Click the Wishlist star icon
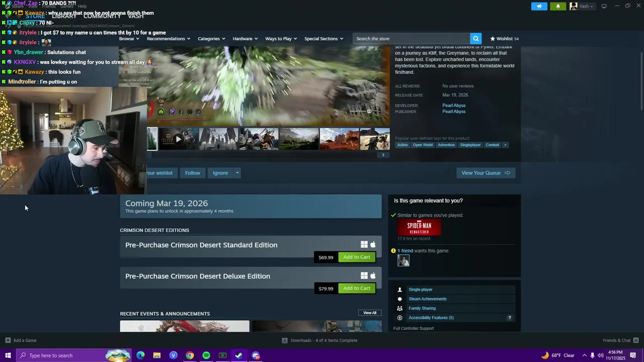Image resolution: width=644 pixels, height=362 pixels. pyautogui.click(x=493, y=39)
